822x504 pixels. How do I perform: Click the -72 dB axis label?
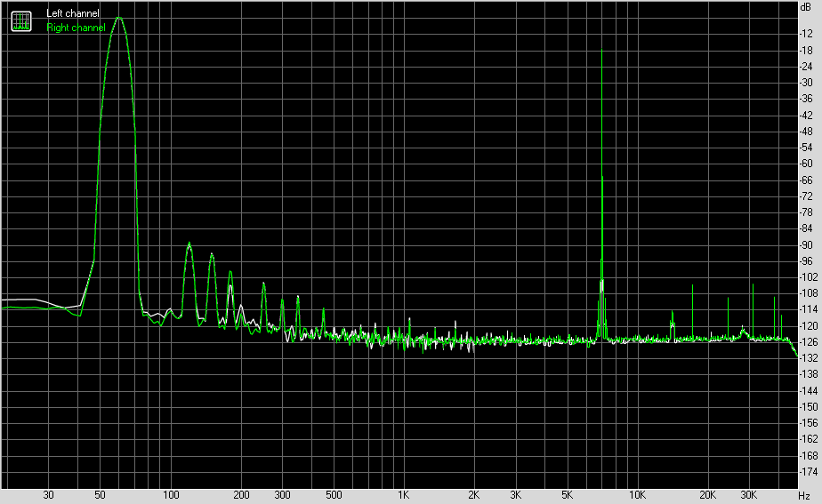click(806, 196)
